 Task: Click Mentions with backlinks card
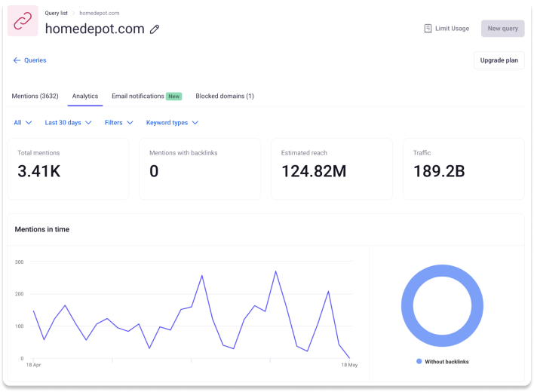(x=200, y=169)
